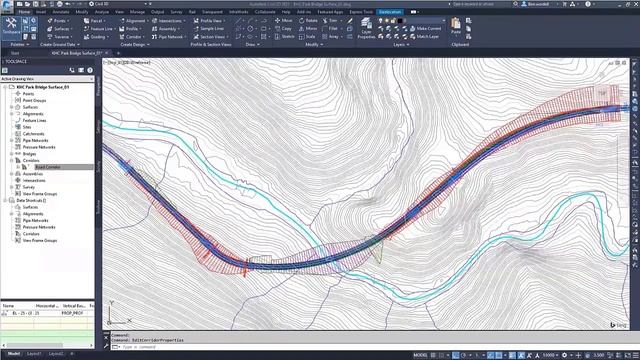Open the Toolspace help icon

(x=90, y=70)
